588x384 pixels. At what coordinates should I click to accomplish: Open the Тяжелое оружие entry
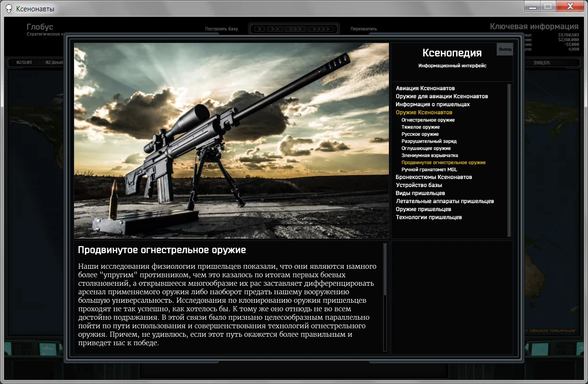pos(420,127)
